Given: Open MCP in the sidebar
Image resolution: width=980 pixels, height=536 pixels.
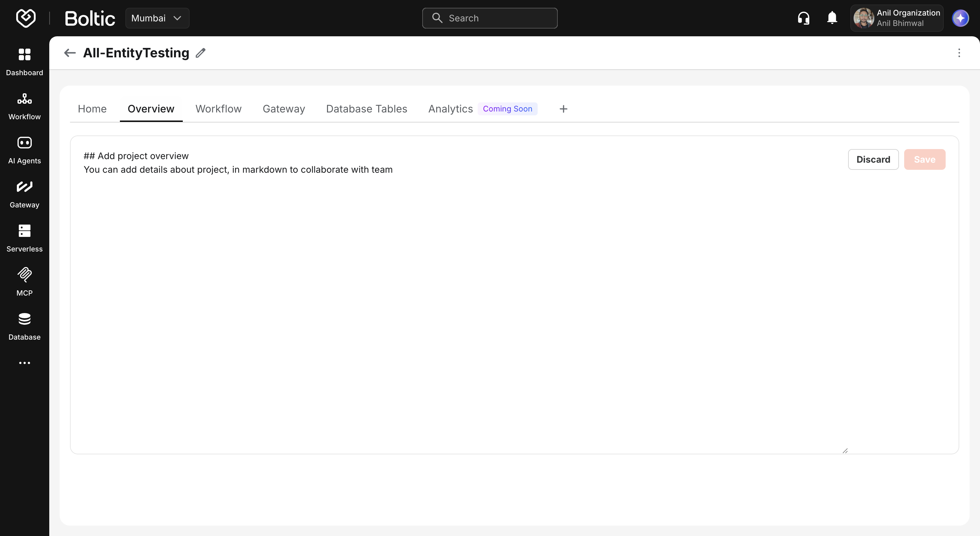Looking at the screenshot, I should coord(24,283).
